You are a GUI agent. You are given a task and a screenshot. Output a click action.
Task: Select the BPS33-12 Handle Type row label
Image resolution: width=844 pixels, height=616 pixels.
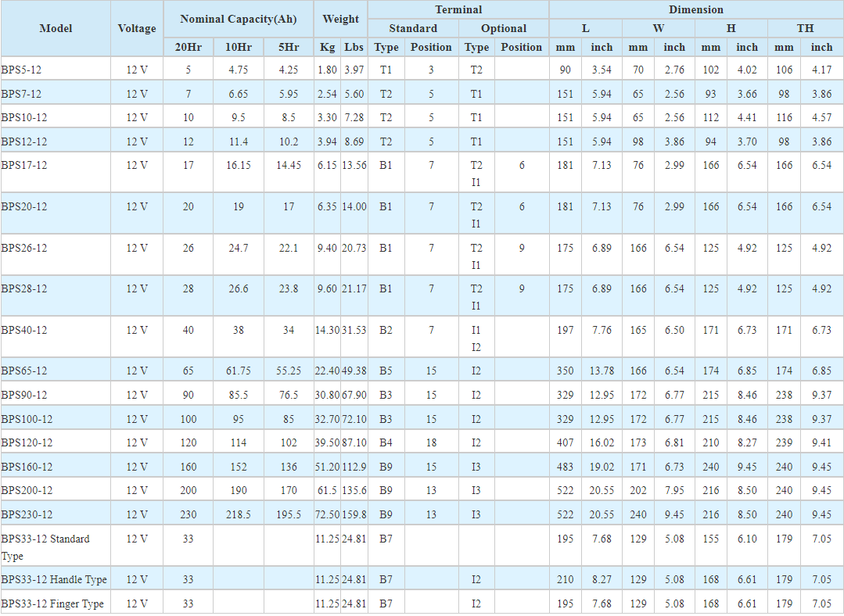(54, 579)
